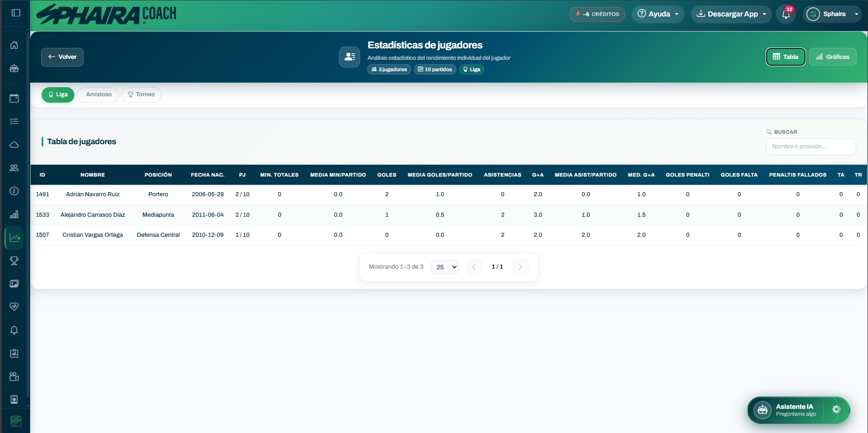This screenshot has height=433, width=868.
Task: Activate the Torneo filter
Action: point(141,94)
